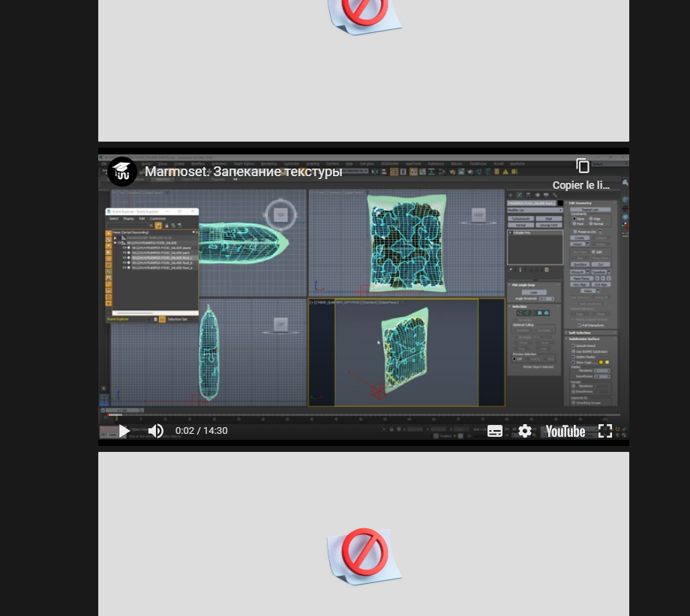The height and width of the screenshot is (616, 690).
Task: Open the player settings gear
Action: point(524,431)
